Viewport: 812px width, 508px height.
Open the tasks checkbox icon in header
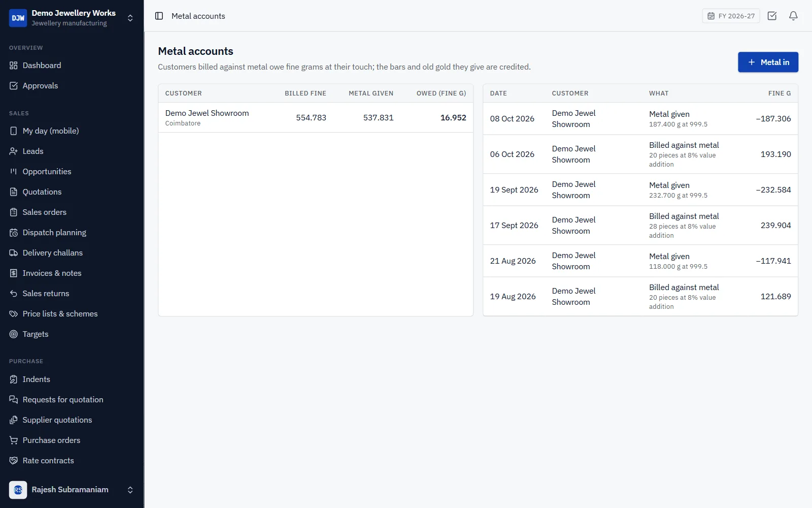coord(772,16)
